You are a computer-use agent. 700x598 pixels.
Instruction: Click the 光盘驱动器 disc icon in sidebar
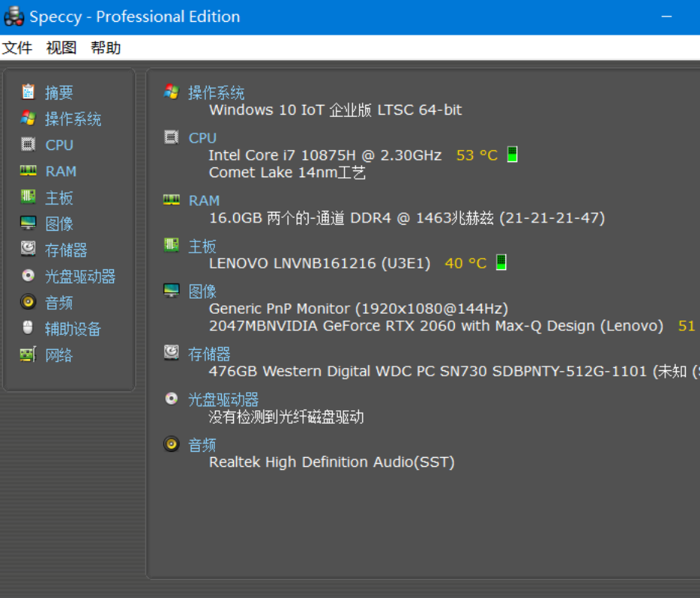point(28,276)
